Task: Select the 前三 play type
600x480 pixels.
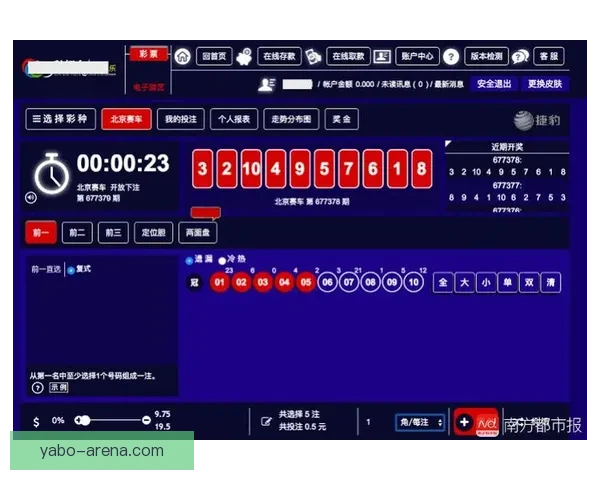Action: [113, 232]
